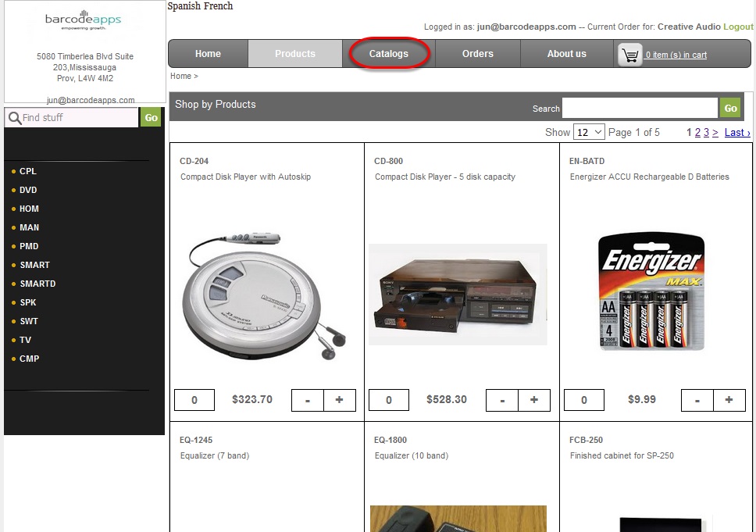756x532 pixels.
Task: Open the Products tab
Action: pos(295,54)
